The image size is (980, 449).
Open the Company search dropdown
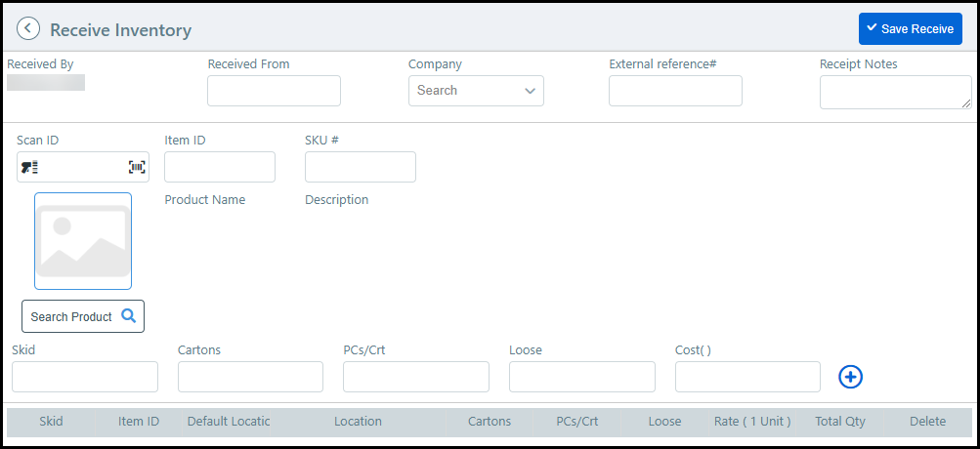[476, 91]
